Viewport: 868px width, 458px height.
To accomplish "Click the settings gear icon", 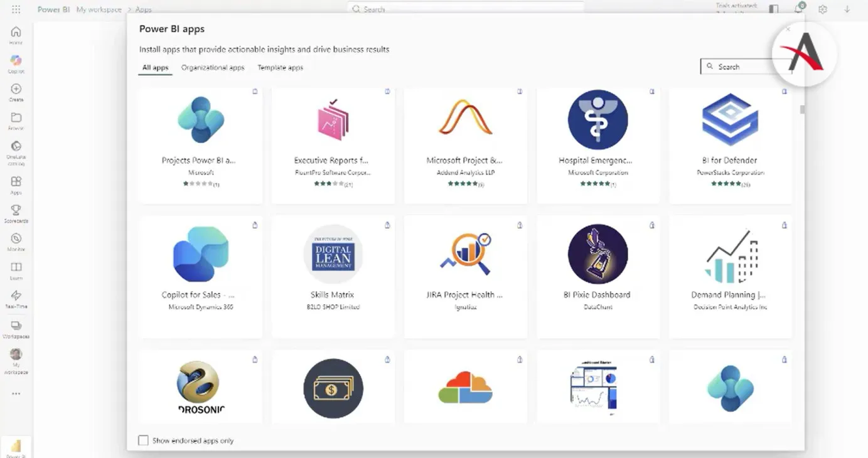I will (x=823, y=9).
